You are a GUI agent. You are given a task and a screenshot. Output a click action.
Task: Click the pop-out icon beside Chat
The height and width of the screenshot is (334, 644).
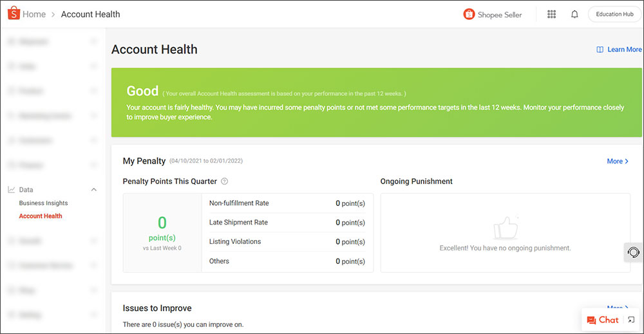coord(631,320)
